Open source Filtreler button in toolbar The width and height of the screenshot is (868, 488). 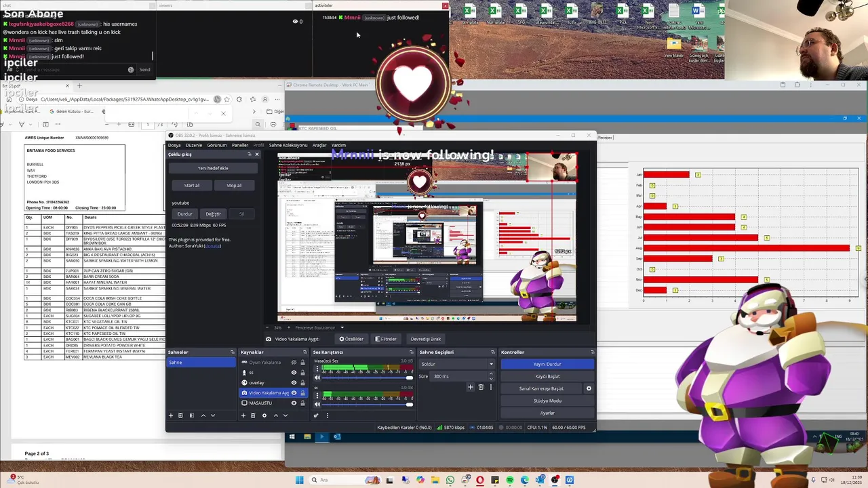[x=386, y=339]
